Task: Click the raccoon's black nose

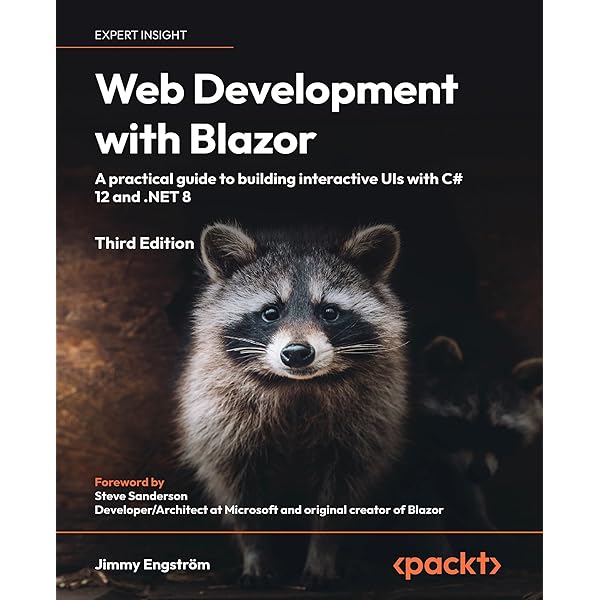Action: 296,354
